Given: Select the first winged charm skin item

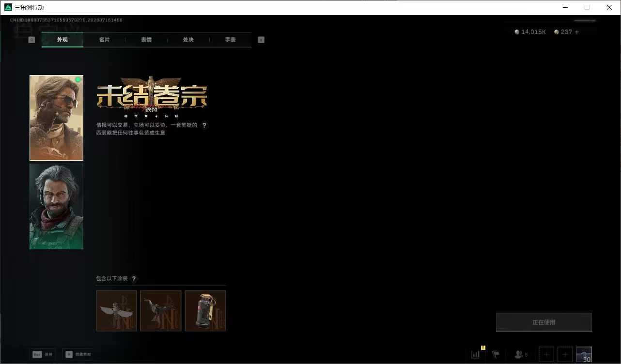Looking at the screenshot, I should pos(116,311).
